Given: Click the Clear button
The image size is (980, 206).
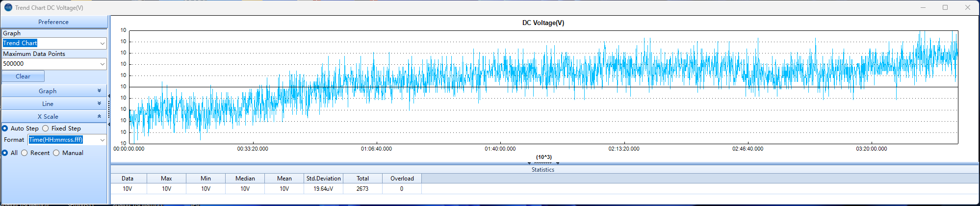Looking at the screenshot, I should 23,77.
